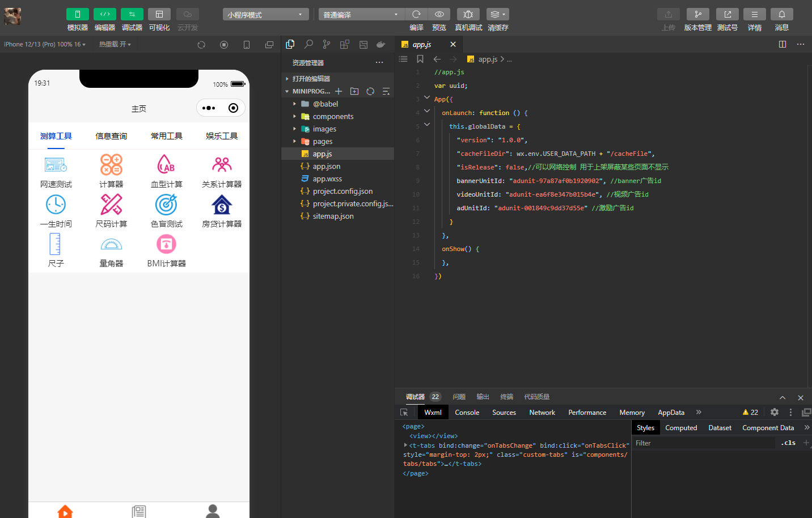
Task: Open app.json in the file tree
Action: click(326, 167)
